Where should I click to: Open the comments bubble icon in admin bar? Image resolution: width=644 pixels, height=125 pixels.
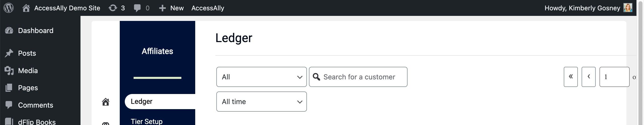click(x=137, y=8)
